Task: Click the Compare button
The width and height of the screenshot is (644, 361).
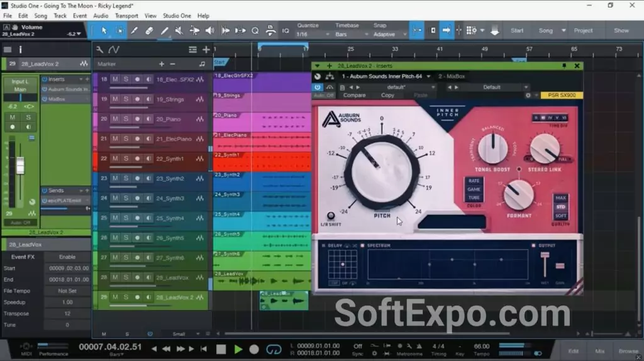Action: [x=354, y=95]
